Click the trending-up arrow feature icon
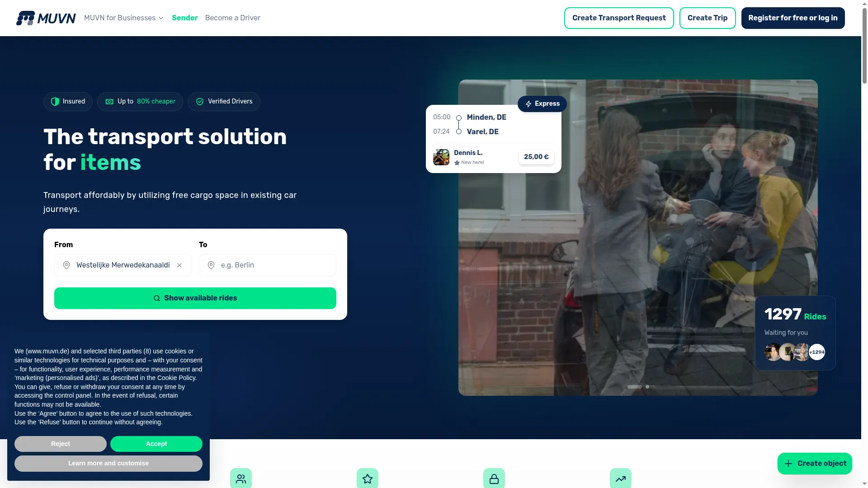 point(621,479)
